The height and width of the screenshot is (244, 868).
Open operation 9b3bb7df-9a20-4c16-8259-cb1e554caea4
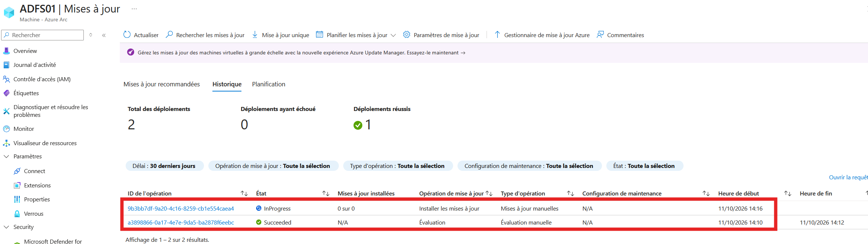[x=181, y=208]
